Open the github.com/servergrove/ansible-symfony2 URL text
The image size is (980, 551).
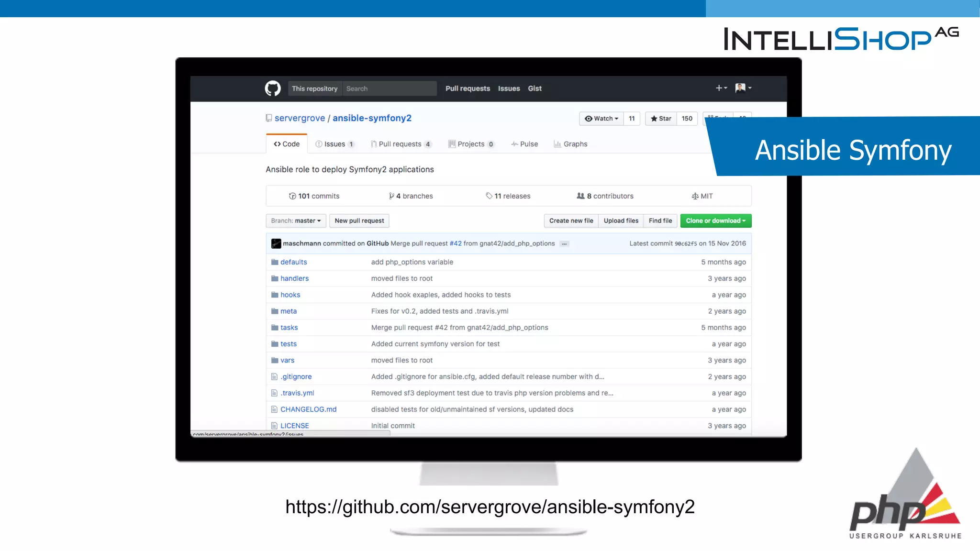click(x=490, y=507)
